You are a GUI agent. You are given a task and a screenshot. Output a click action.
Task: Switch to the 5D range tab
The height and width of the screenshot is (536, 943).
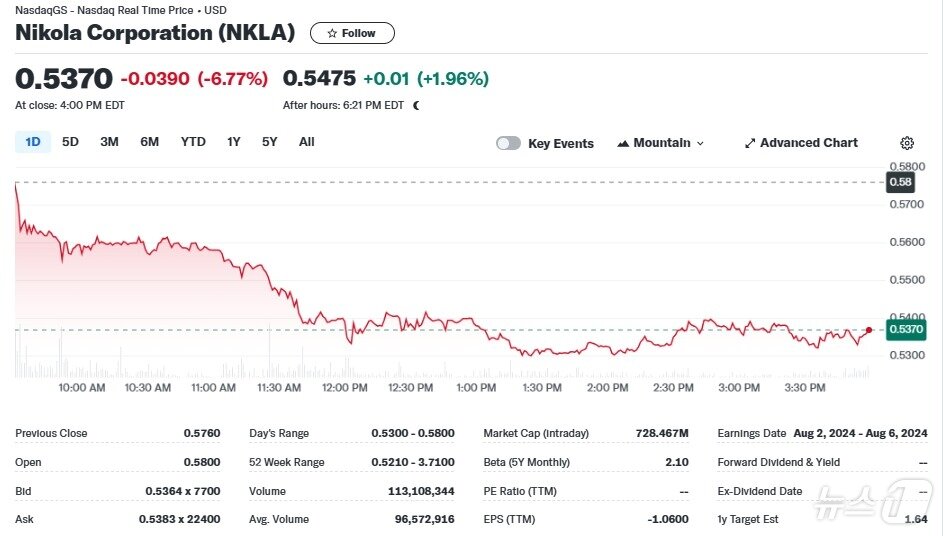coord(70,142)
